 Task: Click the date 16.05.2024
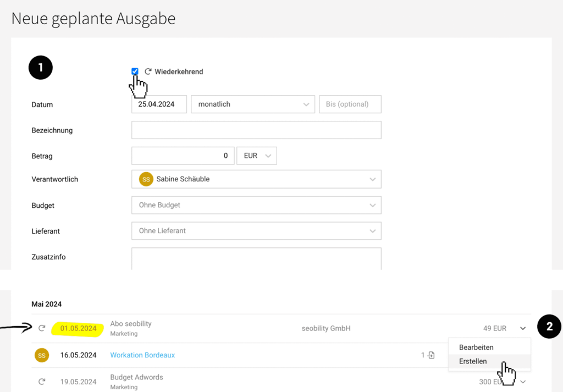tap(78, 355)
